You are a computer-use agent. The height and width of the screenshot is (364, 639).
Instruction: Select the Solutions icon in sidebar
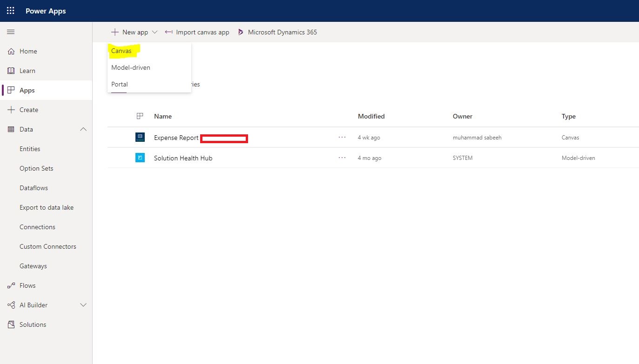tap(10, 324)
